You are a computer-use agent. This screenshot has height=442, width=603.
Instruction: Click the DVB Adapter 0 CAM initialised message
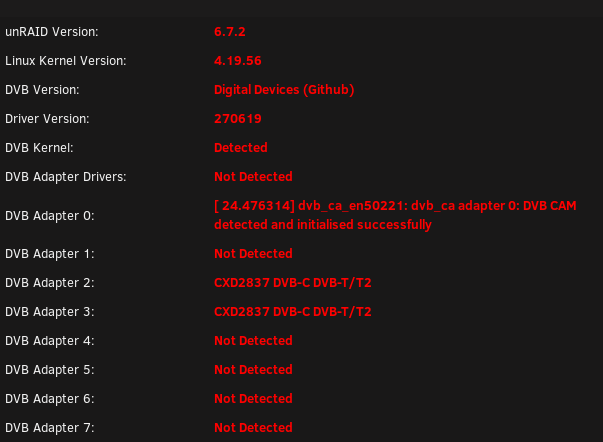[x=395, y=215]
